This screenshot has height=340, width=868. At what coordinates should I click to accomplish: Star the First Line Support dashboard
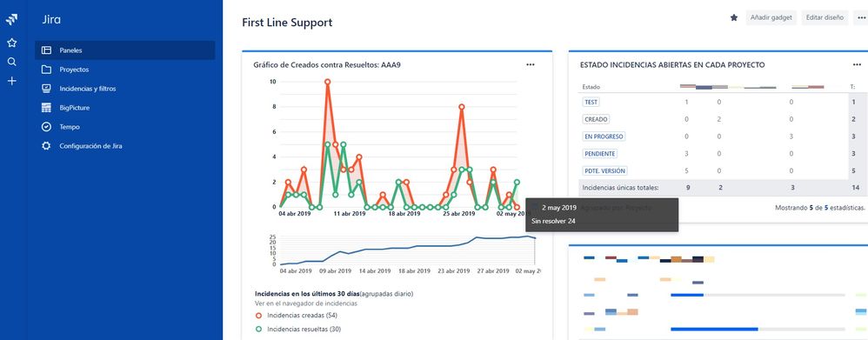coord(734,17)
